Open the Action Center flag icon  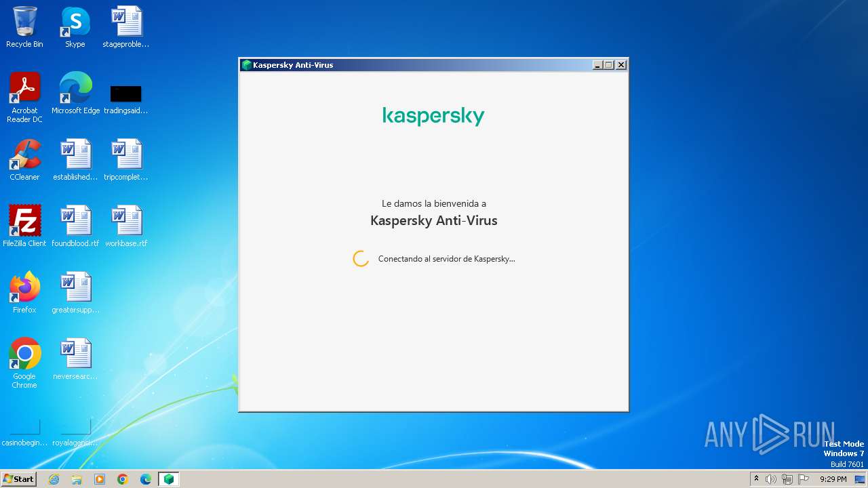click(x=804, y=479)
